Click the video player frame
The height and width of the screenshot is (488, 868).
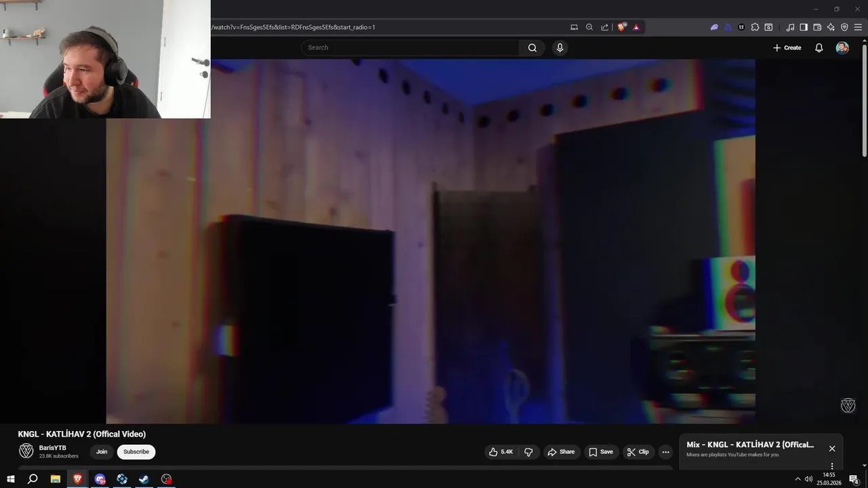pyautogui.click(x=431, y=241)
